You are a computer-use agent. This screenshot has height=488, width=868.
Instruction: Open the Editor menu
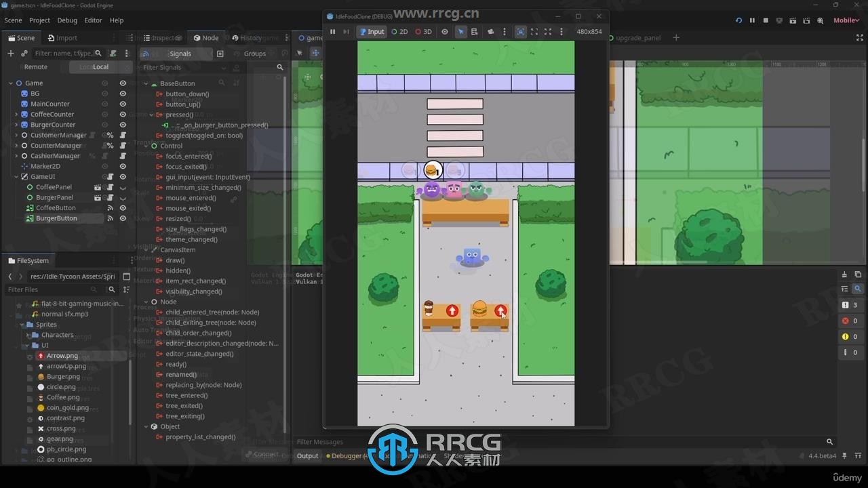[x=94, y=20]
